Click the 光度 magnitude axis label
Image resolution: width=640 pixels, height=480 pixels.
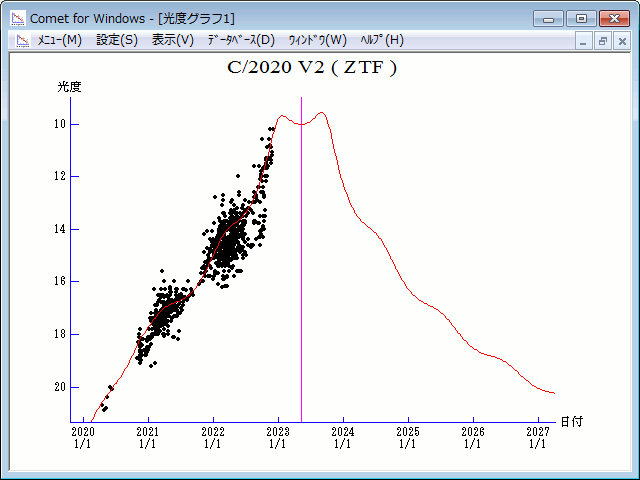click(x=69, y=87)
